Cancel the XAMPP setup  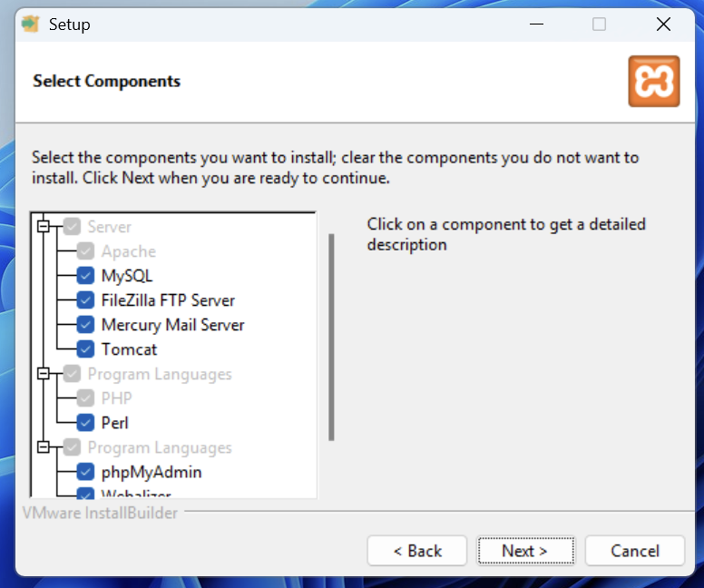(635, 551)
